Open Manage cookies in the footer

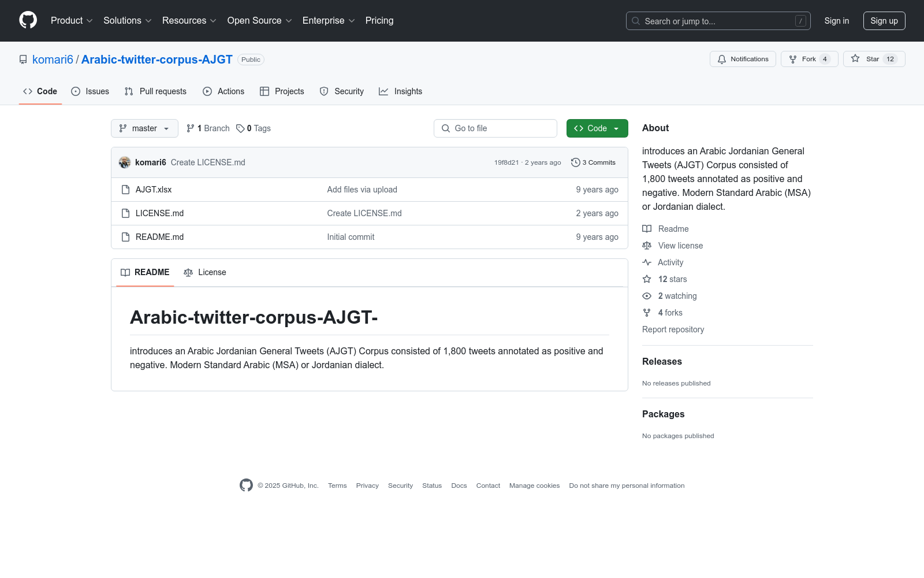[x=534, y=486]
